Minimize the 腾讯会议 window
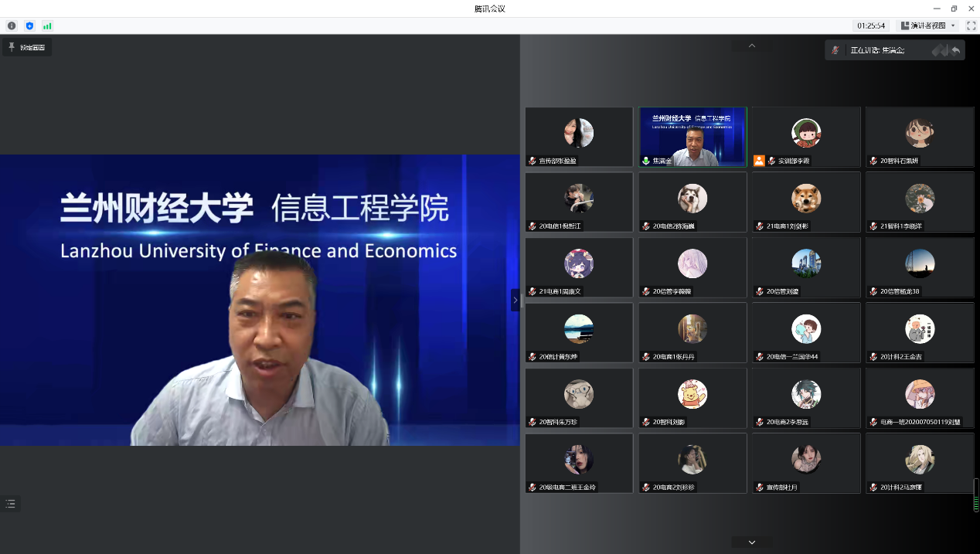 (x=937, y=8)
